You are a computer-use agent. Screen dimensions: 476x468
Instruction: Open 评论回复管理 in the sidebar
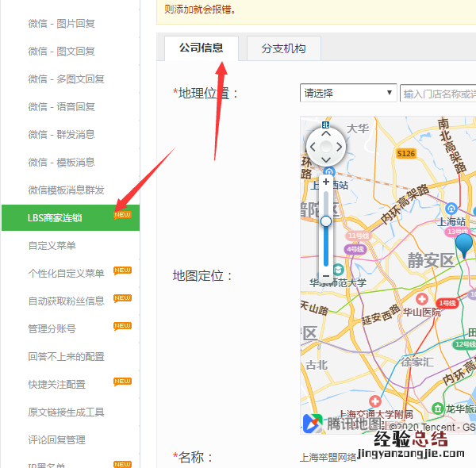click(x=56, y=440)
